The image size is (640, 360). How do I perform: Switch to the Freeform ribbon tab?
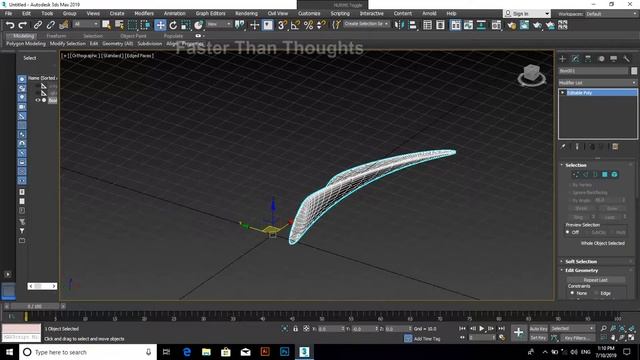coord(56,36)
